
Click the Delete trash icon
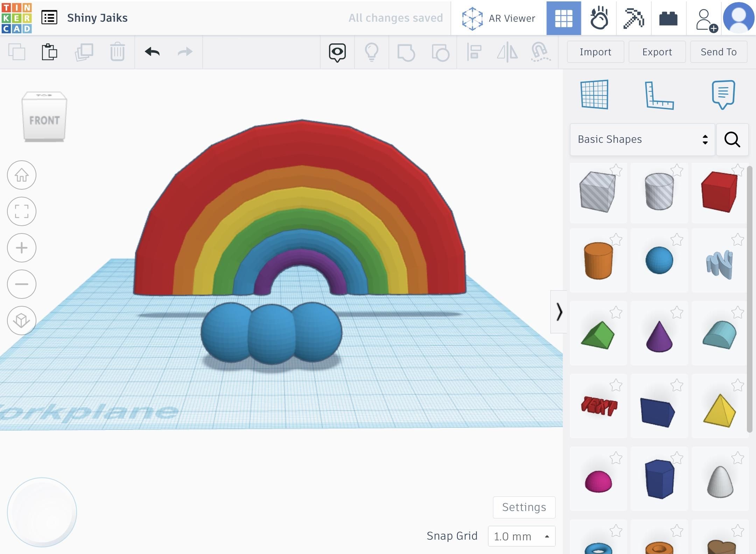117,52
